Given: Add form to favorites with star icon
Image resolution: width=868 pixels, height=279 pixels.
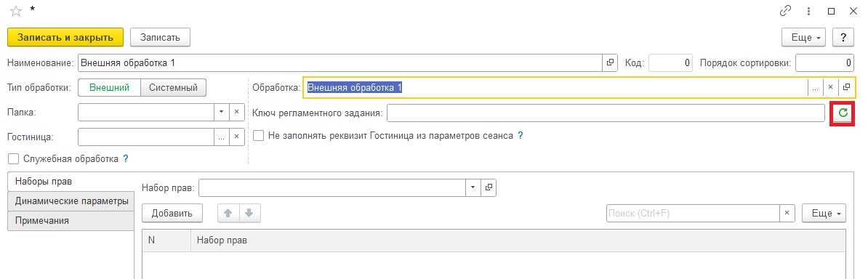Looking at the screenshot, I should pyautogui.click(x=15, y=11).
